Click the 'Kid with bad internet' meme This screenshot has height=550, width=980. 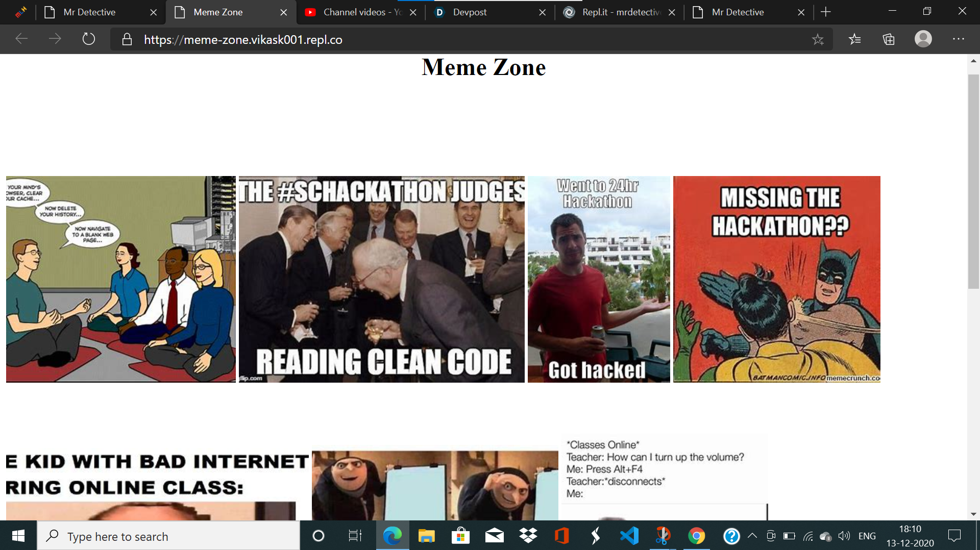pyautogui.click(x=157, y=485)
